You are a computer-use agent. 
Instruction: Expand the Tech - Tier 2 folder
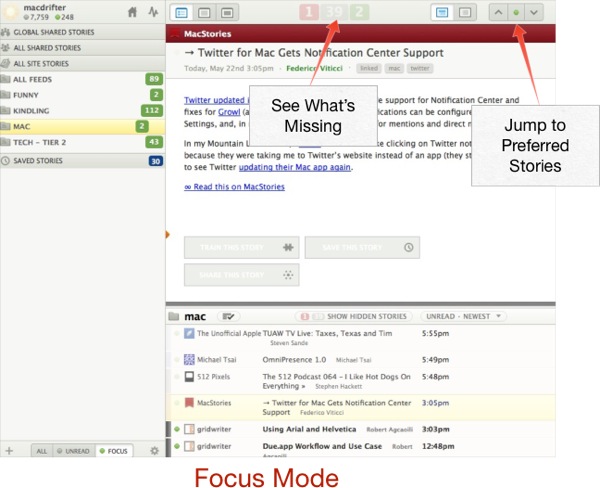[82, 142]
